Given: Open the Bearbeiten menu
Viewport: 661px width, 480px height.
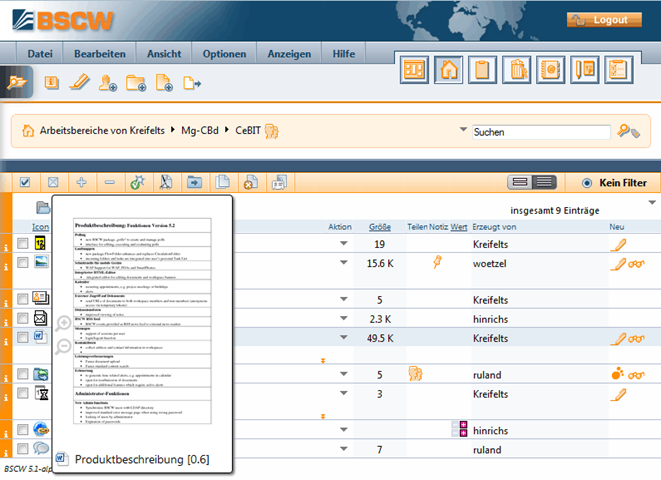Looking at the screenshot, I should [x=99, y=54].
